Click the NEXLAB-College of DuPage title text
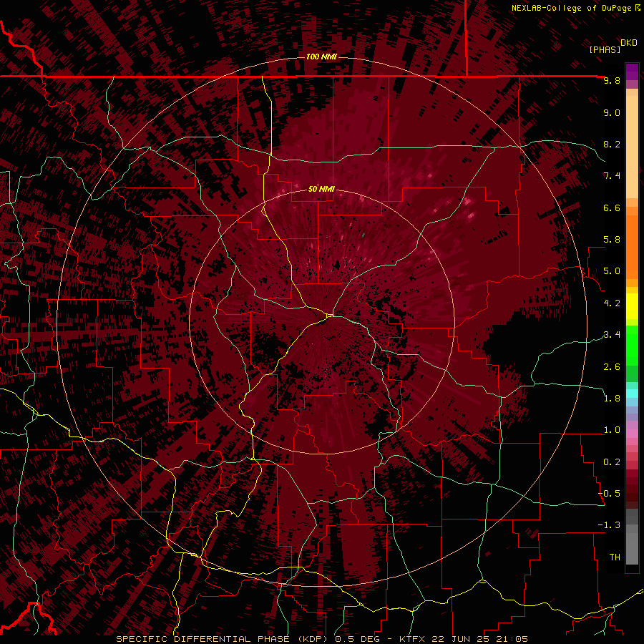 point(571,8)
